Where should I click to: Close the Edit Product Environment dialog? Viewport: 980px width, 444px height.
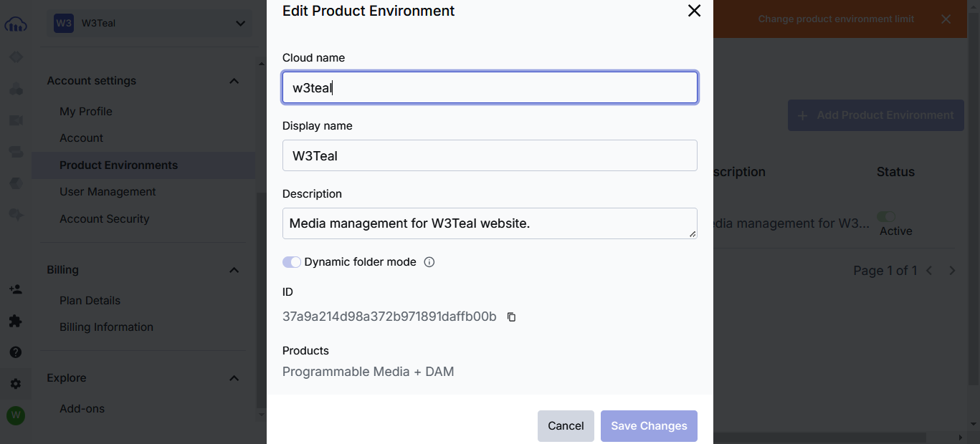[x=694, y=11]
